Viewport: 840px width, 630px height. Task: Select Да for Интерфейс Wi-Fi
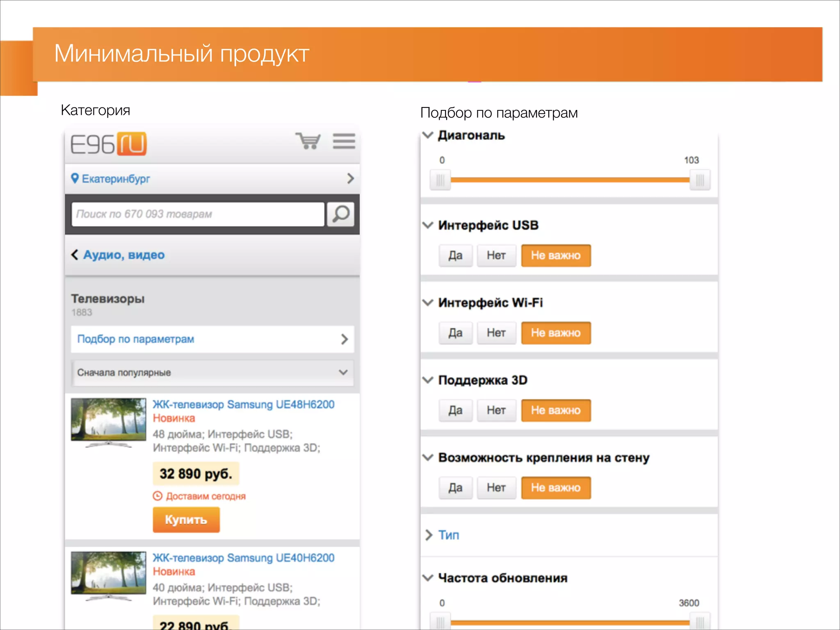tap(455, 333)
